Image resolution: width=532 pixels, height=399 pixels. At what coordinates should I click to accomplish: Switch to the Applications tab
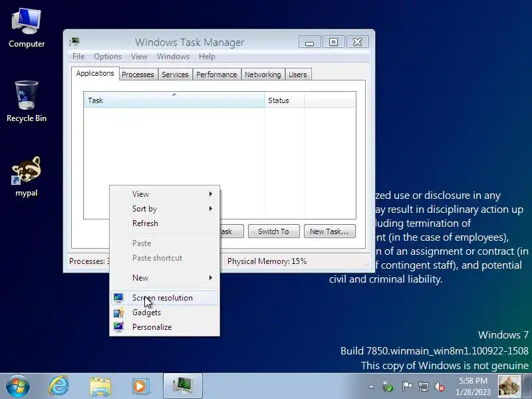[95, 73]
